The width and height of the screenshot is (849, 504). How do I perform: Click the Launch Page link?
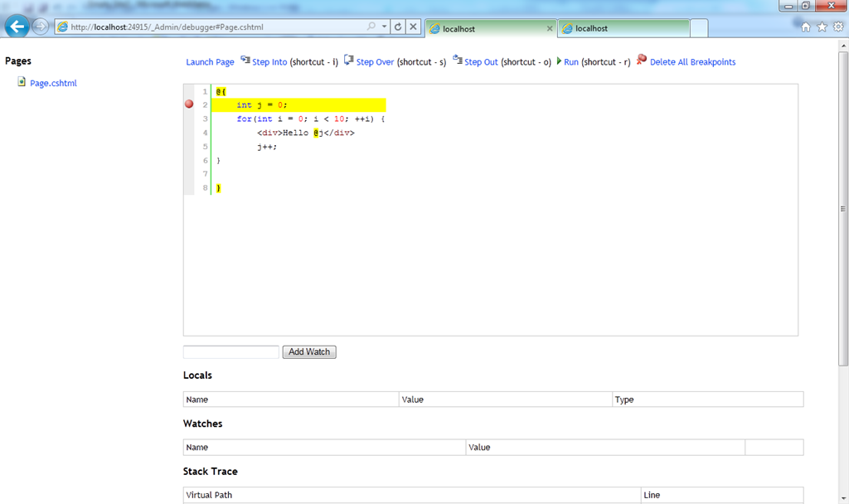210,62
